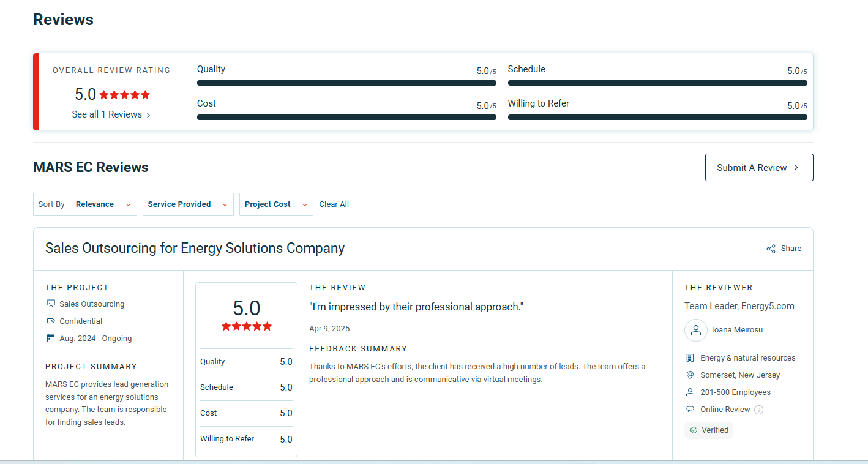This screenshot has width=868, height=464.
Task: Click the calendar icon beside Aug. 2024
Action: tap(51, 338)
